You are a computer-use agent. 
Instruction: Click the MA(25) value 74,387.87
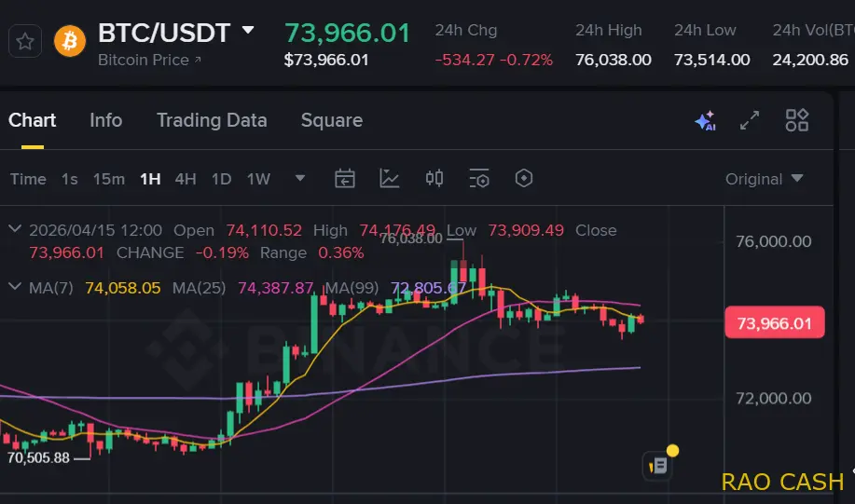click(x=275, y=288)
